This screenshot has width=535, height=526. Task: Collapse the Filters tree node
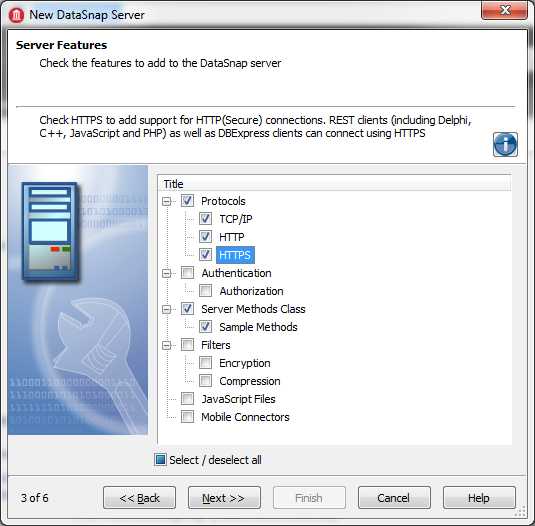click(x=166, y=345)
